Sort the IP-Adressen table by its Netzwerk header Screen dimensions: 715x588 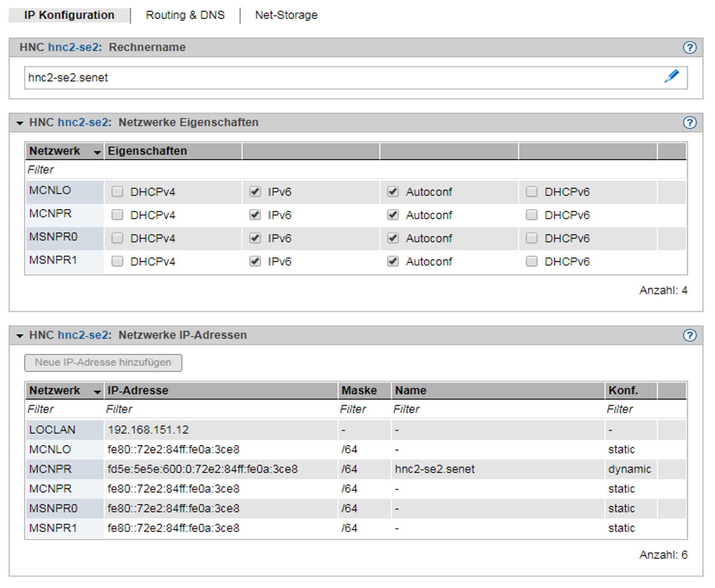click(x=65, y=390)
